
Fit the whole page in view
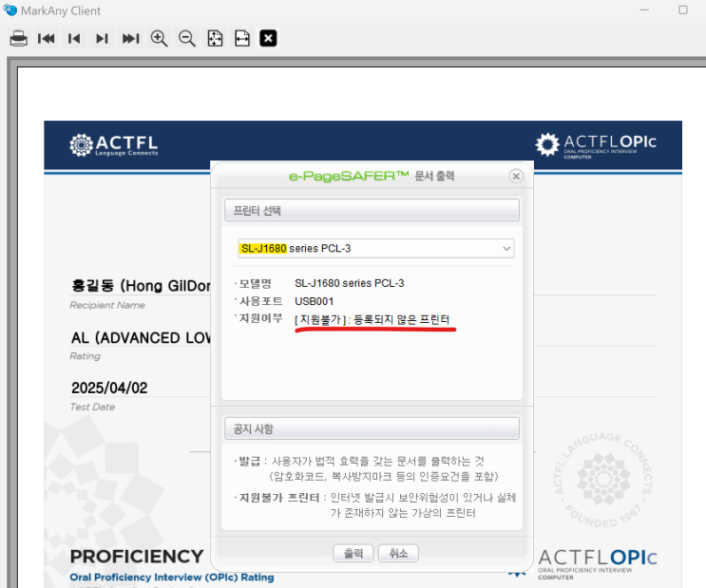pyautogui.click(x=215, y=38)
